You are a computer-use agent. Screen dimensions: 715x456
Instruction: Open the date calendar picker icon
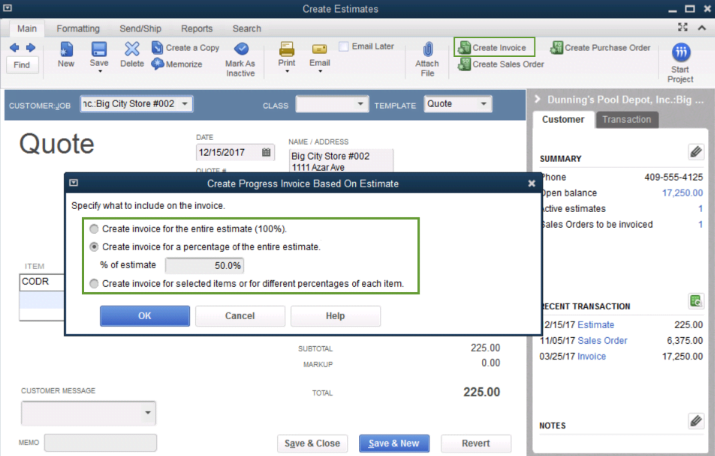266,152
